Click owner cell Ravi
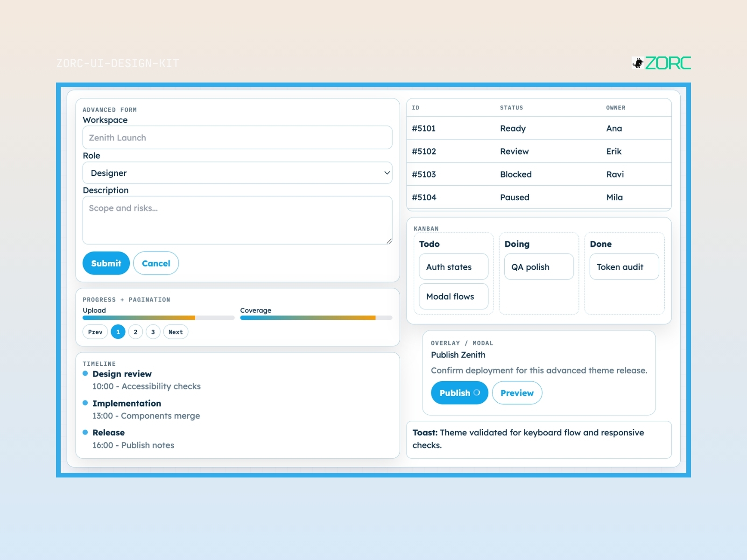The height and width of the screenshot is (560, 747). tap(615, 174)
